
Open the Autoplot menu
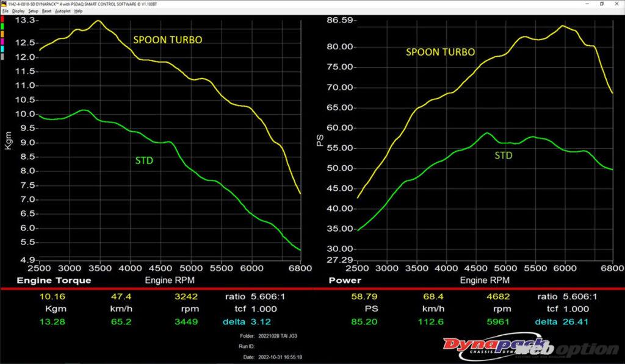[x=63, y=11]
